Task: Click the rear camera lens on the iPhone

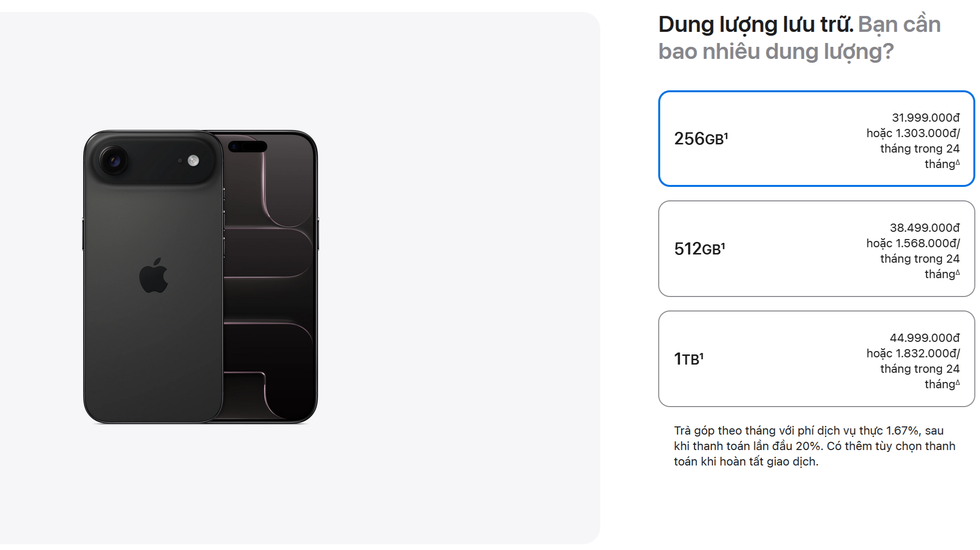Action: pyautogui.click(x=112, y=159)
